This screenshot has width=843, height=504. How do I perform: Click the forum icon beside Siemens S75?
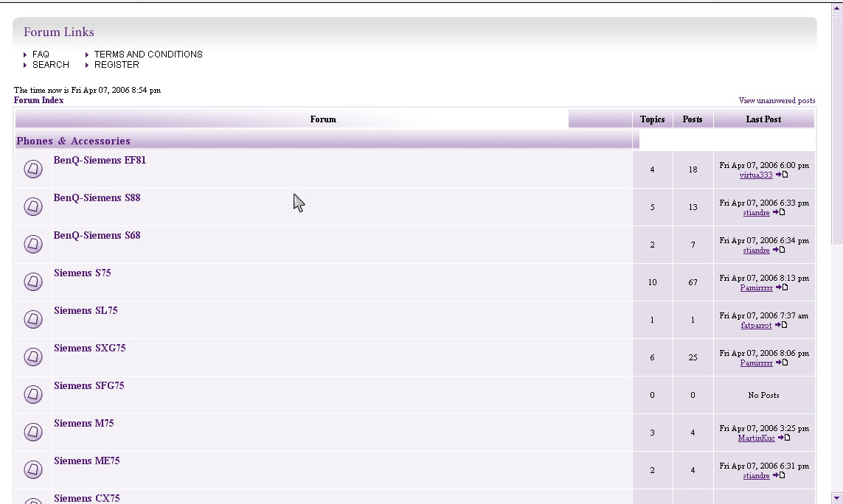pos(33,281)
